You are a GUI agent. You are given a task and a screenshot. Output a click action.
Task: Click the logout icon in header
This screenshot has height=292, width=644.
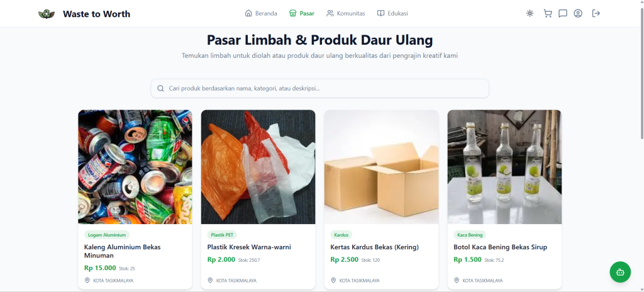(x=596, y=14)
